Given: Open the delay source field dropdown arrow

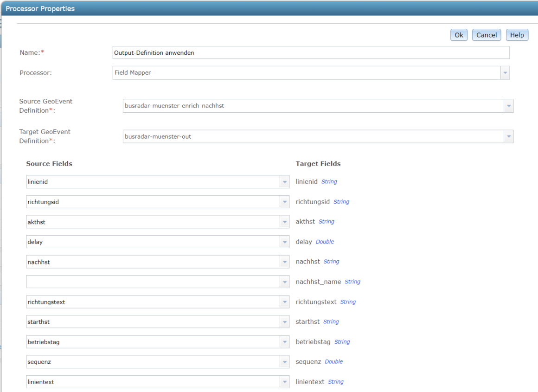Looking at the screenshot, I should (285, 242).
